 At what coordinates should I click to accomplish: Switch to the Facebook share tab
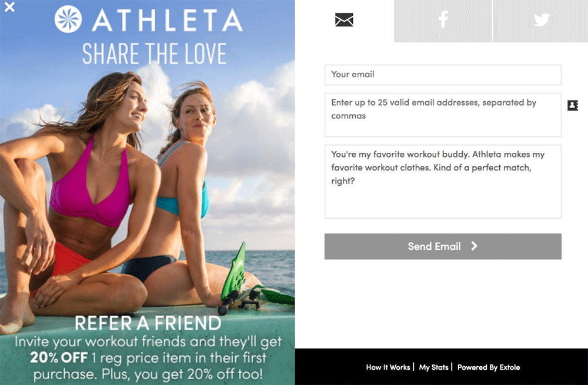coord(443,20)
